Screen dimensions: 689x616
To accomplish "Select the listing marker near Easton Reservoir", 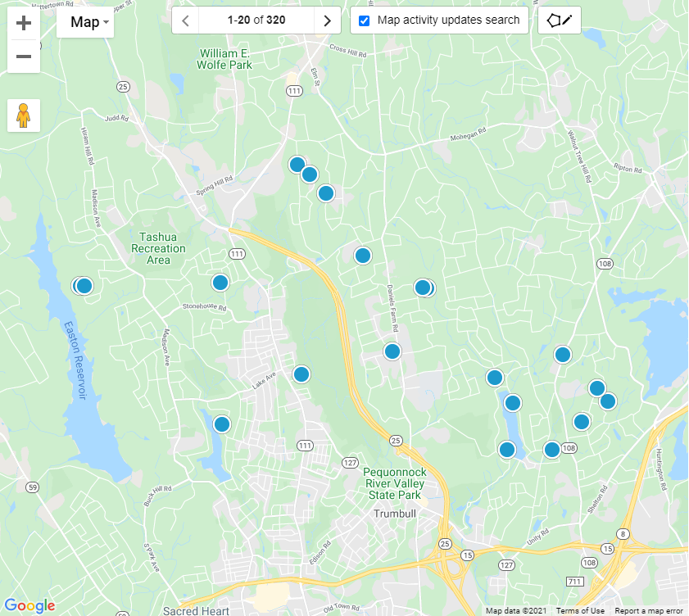I will [83, 285].
